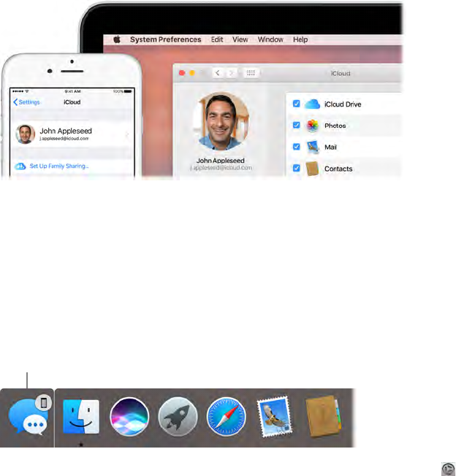Screen dimensions: 456x476
Task: Tap John Appleseed account row on iPhone
Action: 72,134
